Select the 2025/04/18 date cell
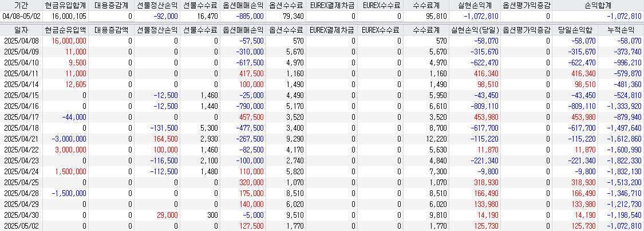 21,128
